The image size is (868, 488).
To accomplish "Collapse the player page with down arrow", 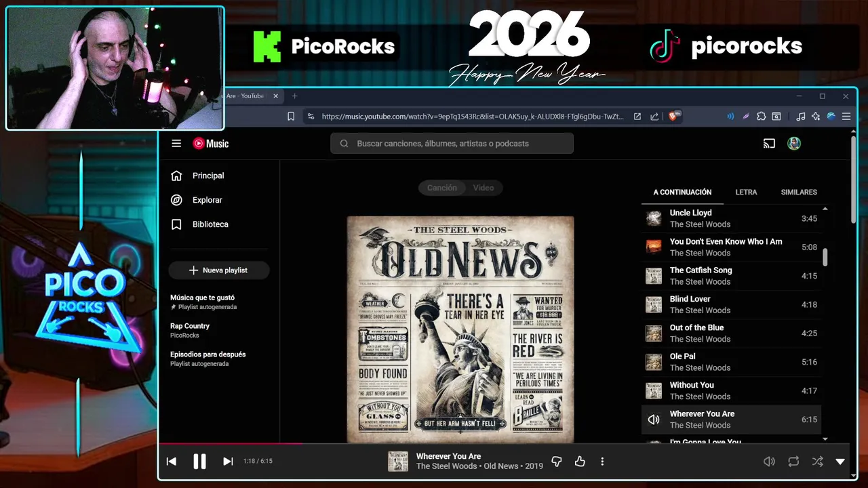I will pyautogui.click(x=840, y=462).
